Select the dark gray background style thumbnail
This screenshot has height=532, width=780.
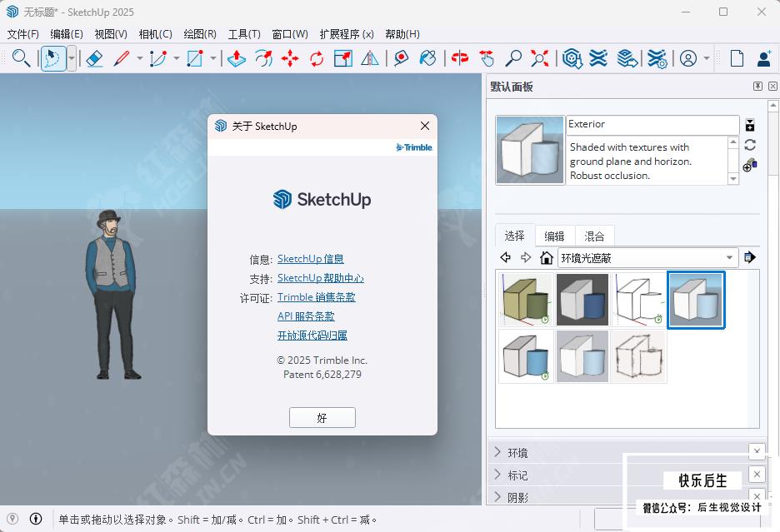click(582, 300)
